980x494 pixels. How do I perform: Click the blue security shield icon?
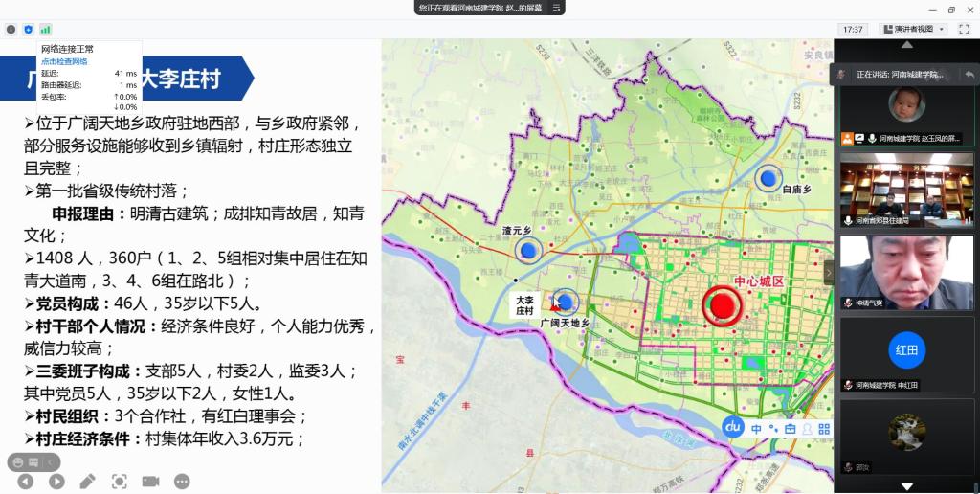coord(28,30)
